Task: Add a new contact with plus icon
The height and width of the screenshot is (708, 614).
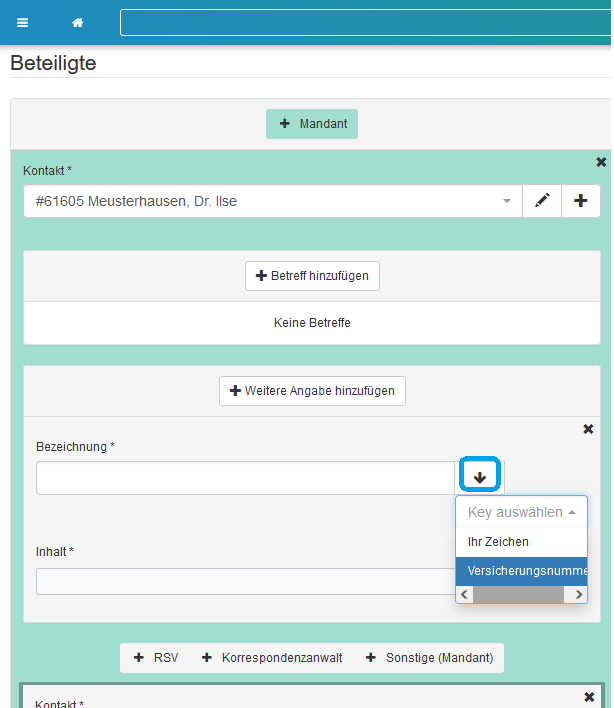Action: [x=581, y=201]
